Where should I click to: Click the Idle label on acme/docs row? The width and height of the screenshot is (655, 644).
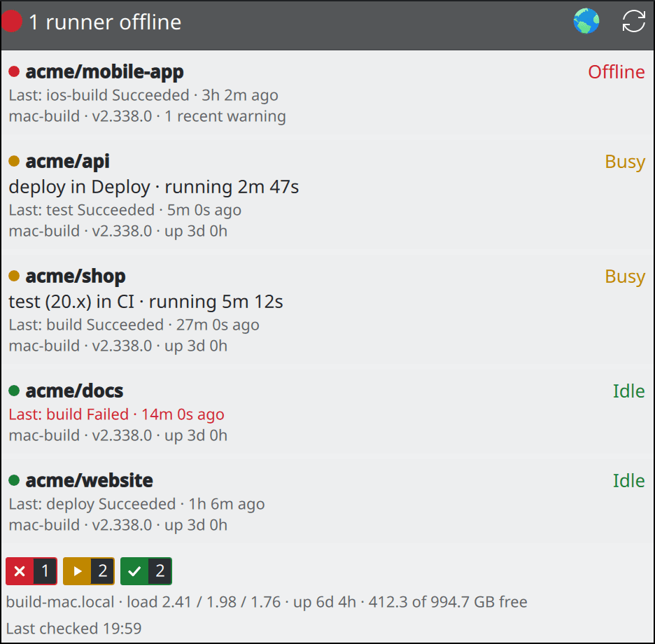pyautogui.click(x=628, y=391)
